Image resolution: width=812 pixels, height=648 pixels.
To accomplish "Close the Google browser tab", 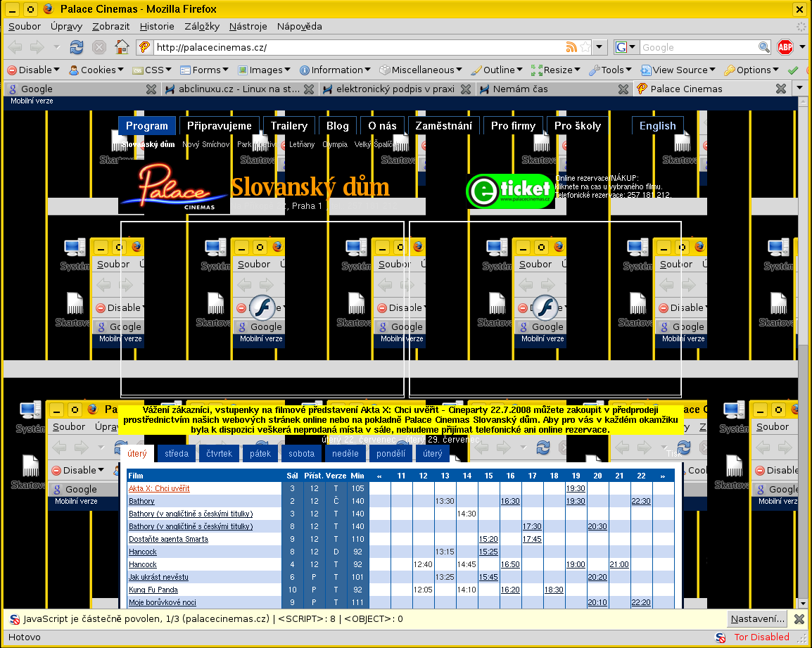I will pyautogui.click(x=151, y=89).
